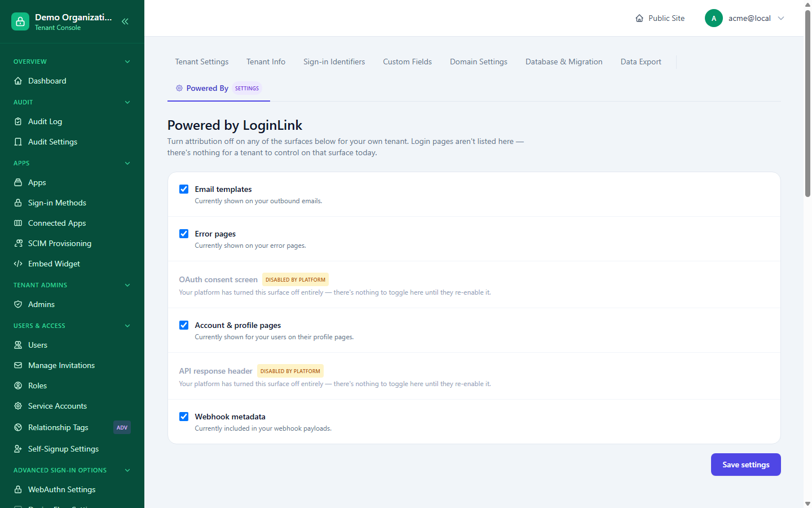Open WebAuthn Settings in the sidebar
The image size is (812, 508).
click(72, 489)
